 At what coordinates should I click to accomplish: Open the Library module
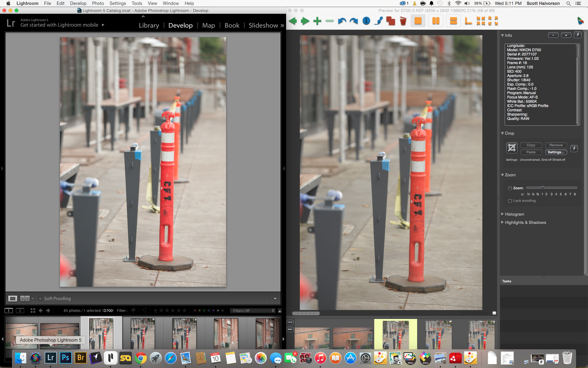149,25
